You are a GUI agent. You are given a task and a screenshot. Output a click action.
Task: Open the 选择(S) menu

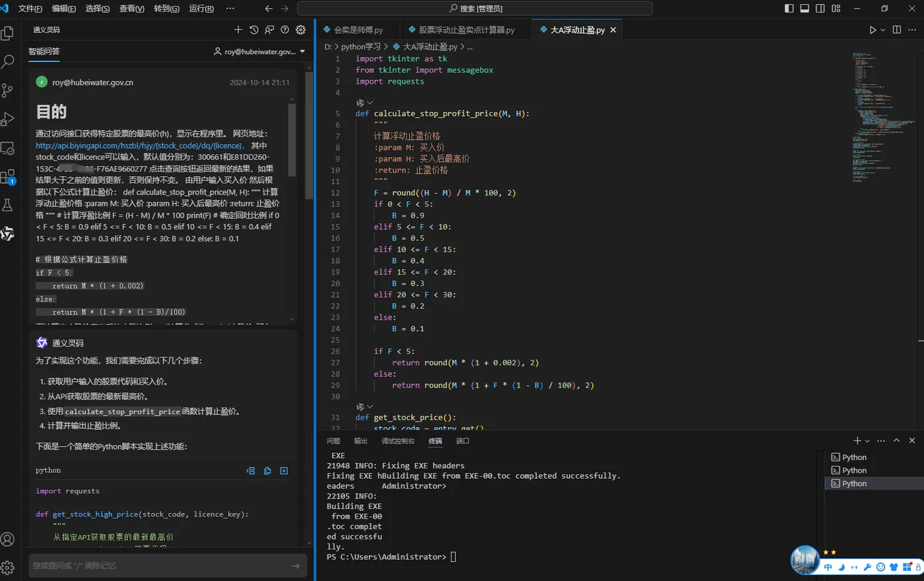(x=98, y=9)
